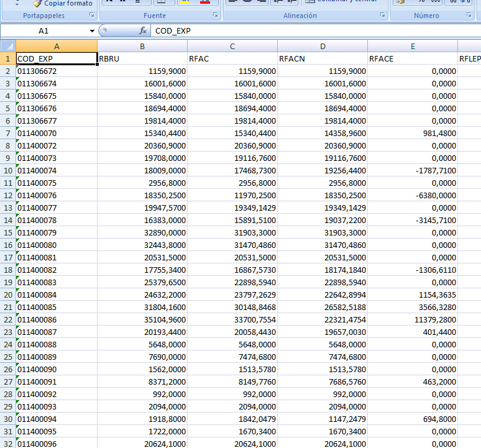
Task: Open the Name Box dropdown arrow
Action: 92,30
